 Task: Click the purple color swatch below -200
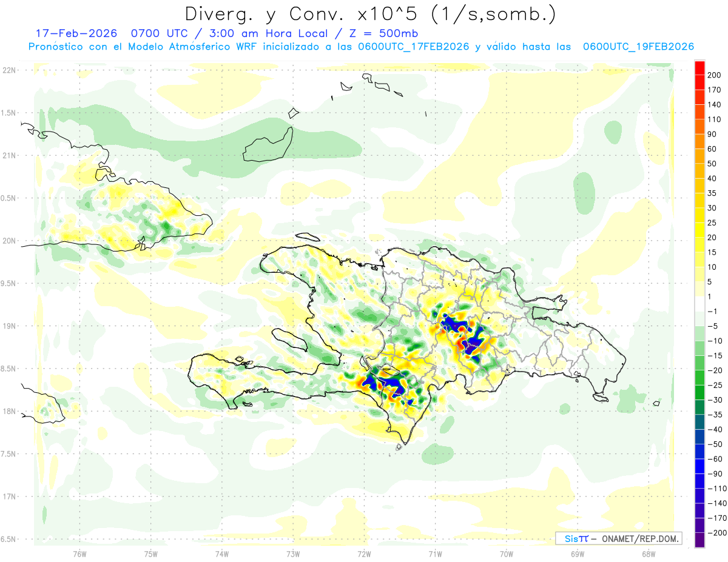[699, 540]
